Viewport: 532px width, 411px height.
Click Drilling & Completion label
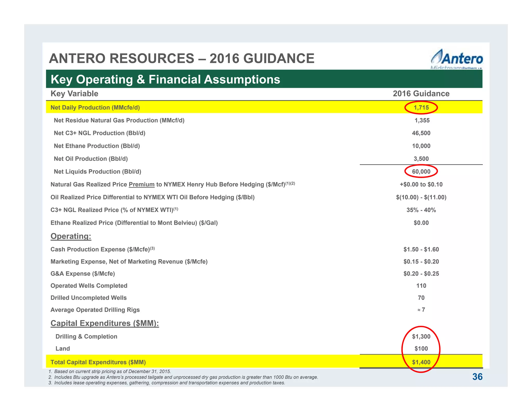86,336
